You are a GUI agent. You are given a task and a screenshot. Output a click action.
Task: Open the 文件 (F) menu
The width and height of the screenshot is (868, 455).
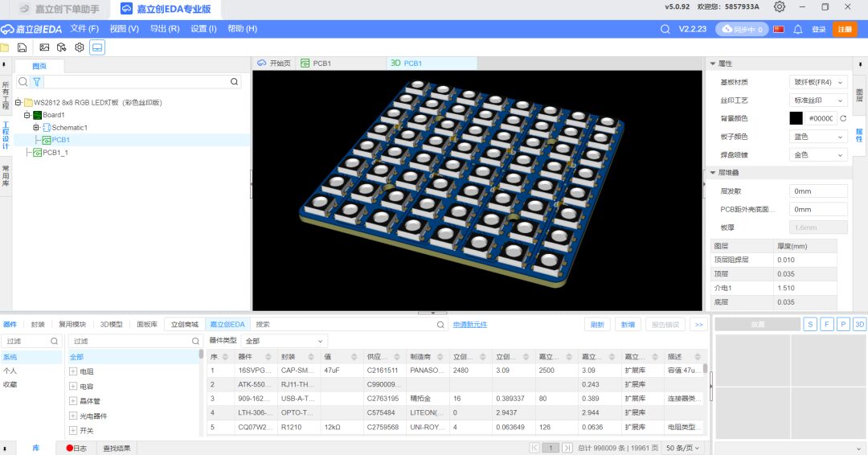84,29
